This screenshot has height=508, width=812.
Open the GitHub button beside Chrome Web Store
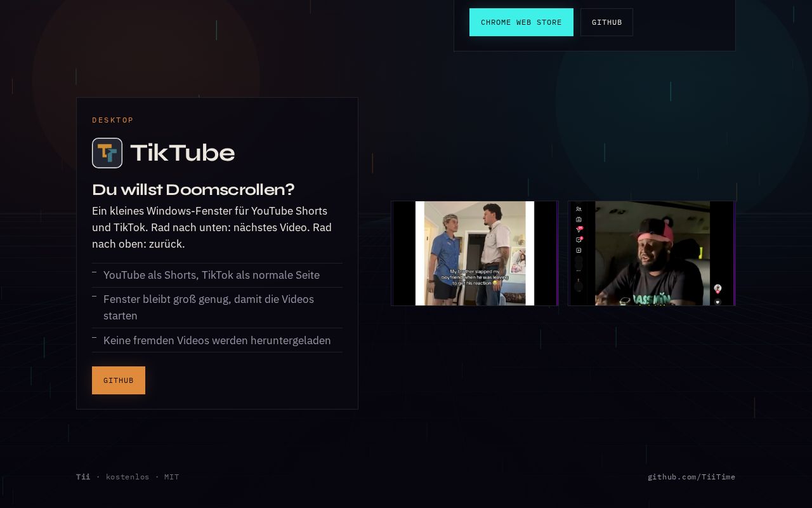point(606,22)
